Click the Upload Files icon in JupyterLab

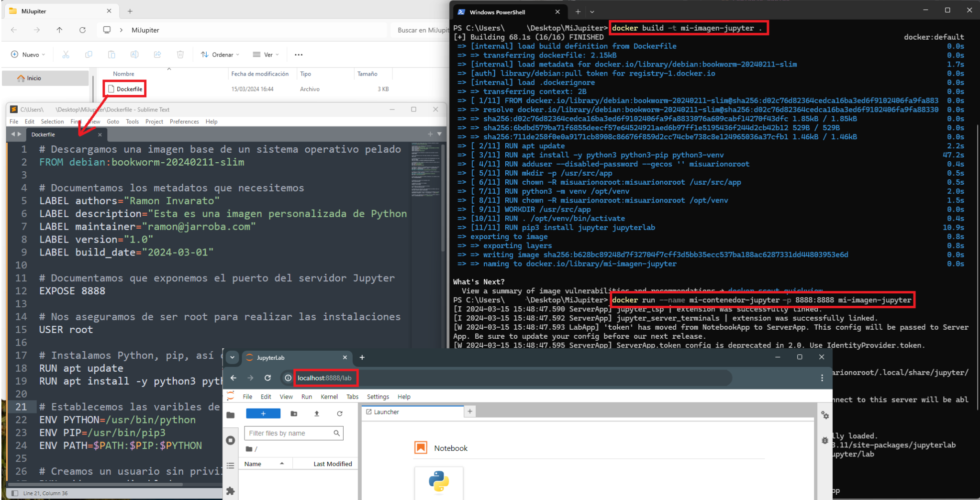pos(317,413)
